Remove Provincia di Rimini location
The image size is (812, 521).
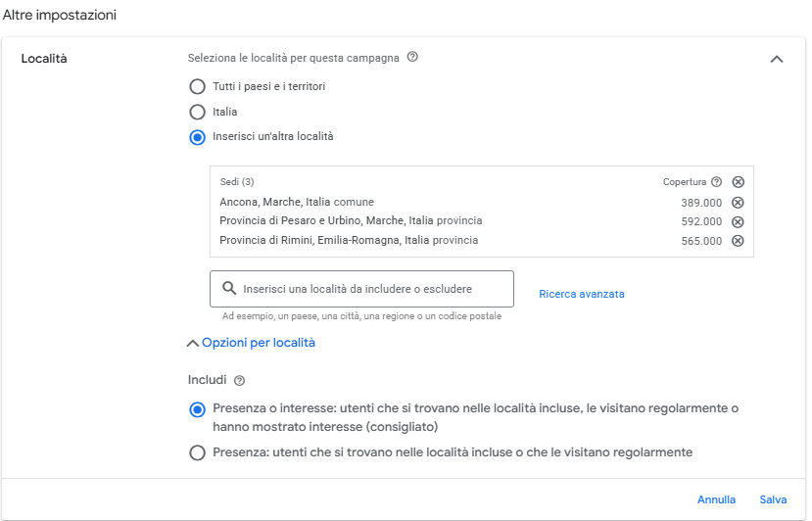coord(739,241)
